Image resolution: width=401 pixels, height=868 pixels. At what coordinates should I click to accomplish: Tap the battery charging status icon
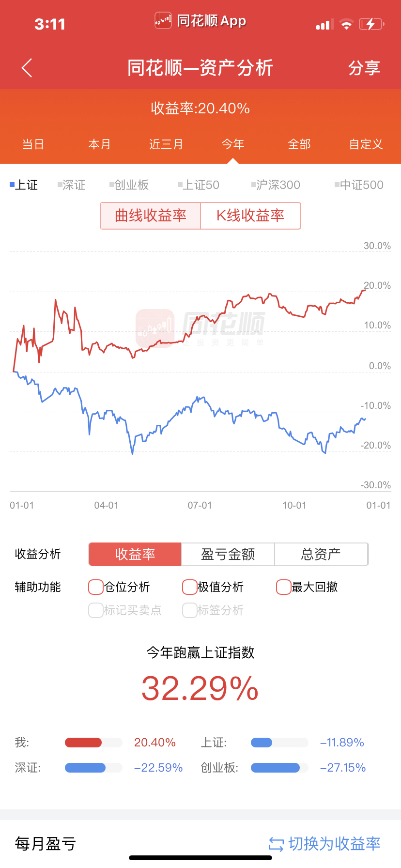tap(371, 24)
